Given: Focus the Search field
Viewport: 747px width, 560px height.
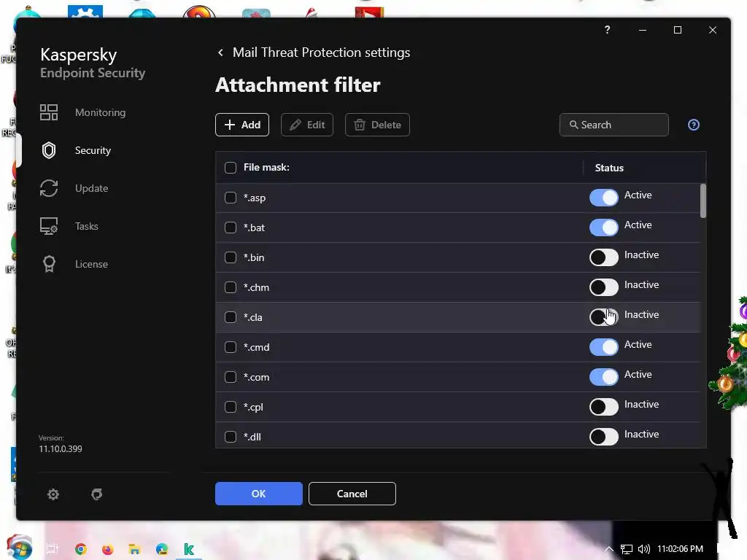Looking at the screenshot, I should [x=614, y=125].
